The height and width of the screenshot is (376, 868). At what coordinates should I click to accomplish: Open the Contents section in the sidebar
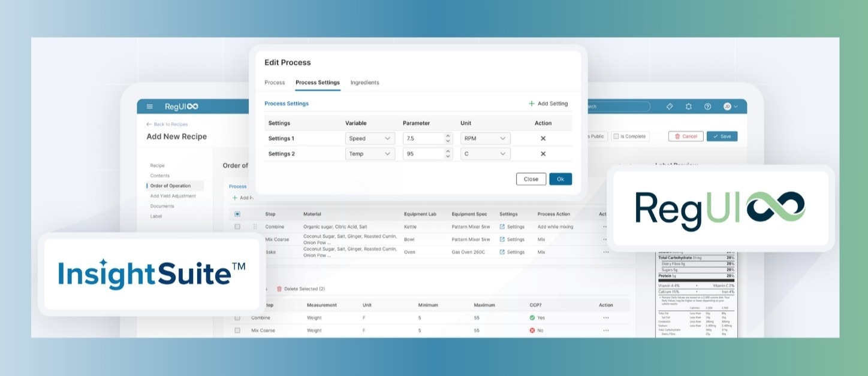point(160,176)
